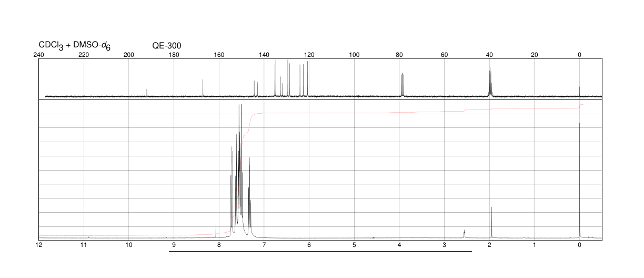Select the 80 ppm carbon axis label
Screen dimensions: 644x278
[x=399, y=54]
